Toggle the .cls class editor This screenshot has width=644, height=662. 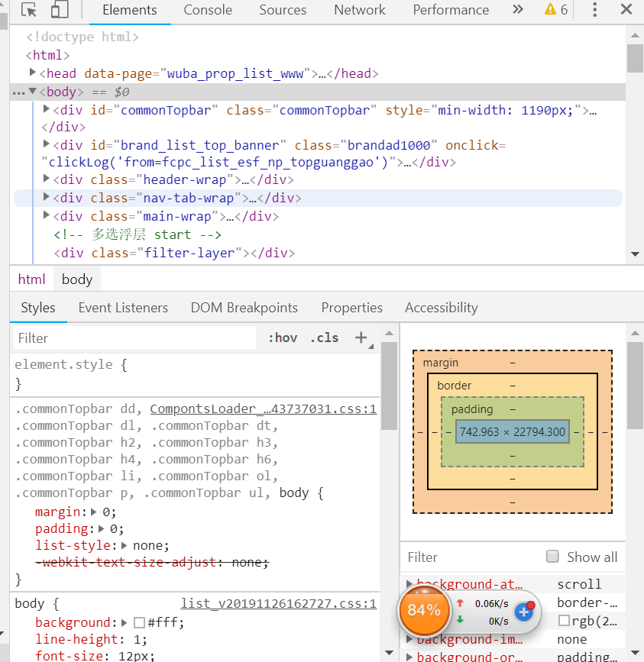[x=324, y=337]
